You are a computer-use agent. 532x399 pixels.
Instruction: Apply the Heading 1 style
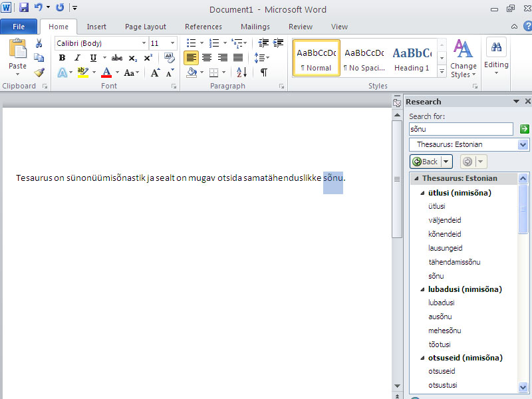[412, 58]
